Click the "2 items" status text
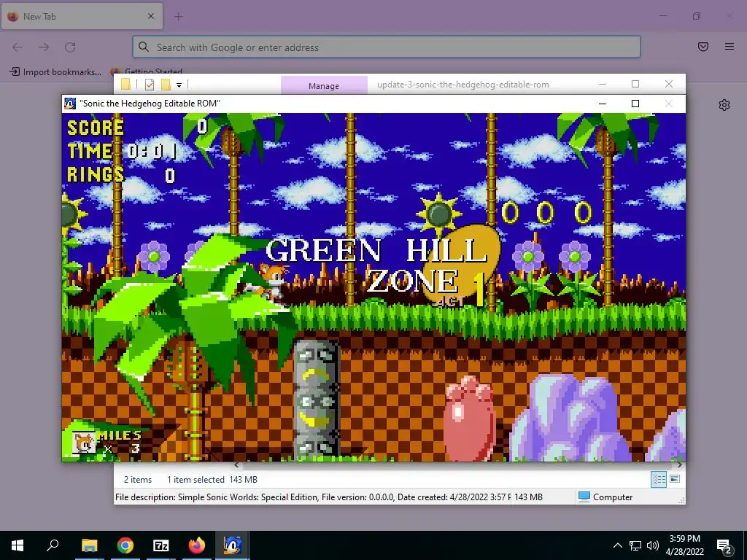 138,480
